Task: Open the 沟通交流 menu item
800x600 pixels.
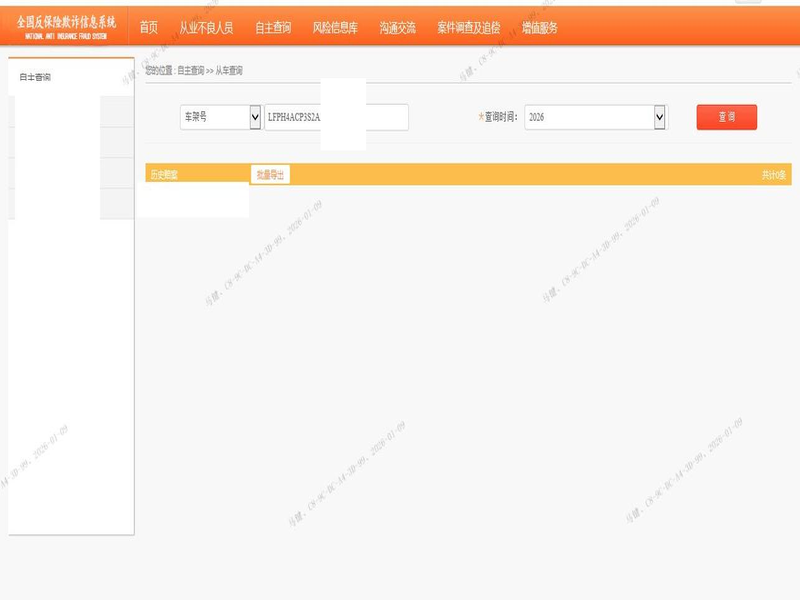Action: tap(397, 27)
